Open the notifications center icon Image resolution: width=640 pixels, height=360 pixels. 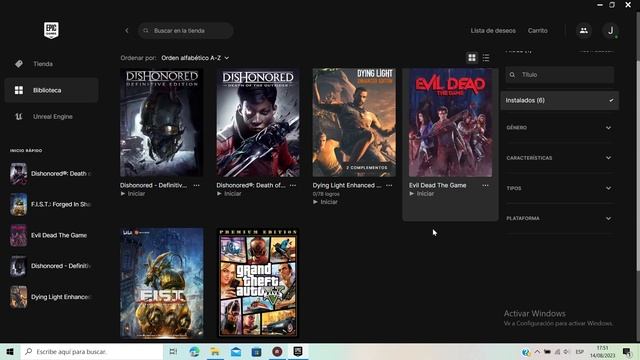point(627,351)
